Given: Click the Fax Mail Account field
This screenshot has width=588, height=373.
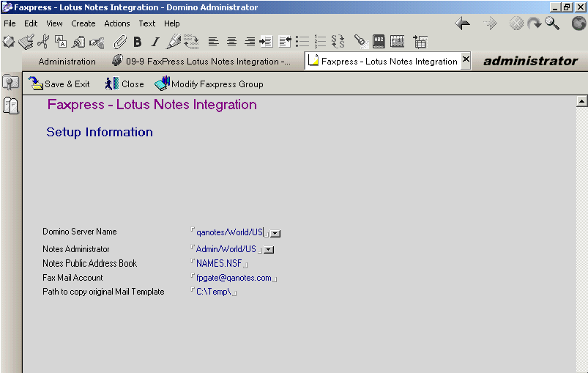Looking at the screenshot, I should (234, 278).
